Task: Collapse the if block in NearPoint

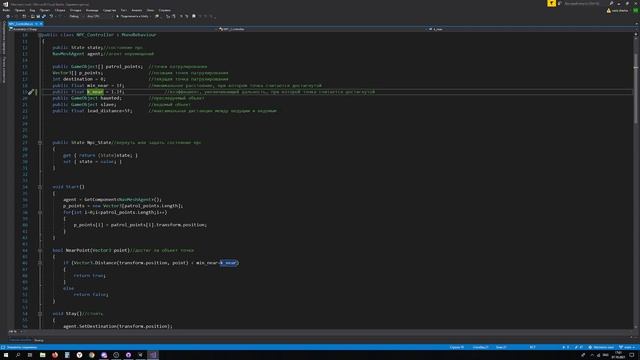Action: click(x=40, y=263)
